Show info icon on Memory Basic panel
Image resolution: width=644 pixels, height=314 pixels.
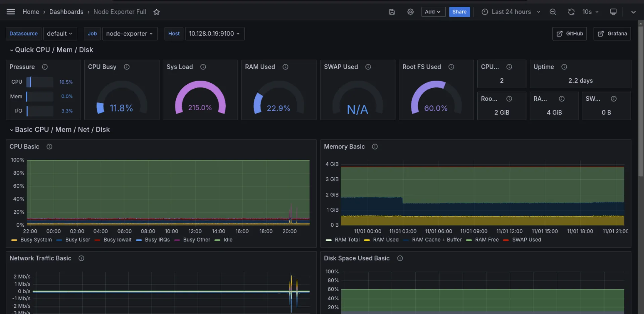point(375,147)
